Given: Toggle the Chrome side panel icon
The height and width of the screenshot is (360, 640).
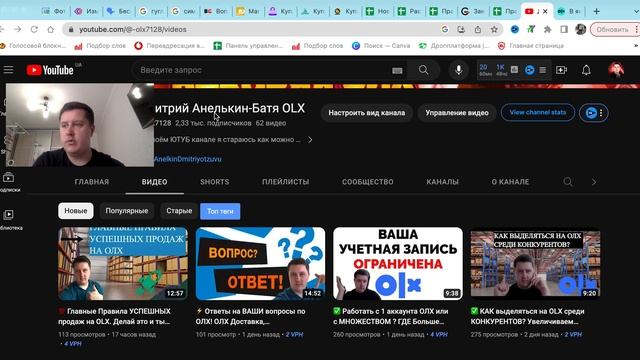Looking at the screenshot, I should click(564, 29).
